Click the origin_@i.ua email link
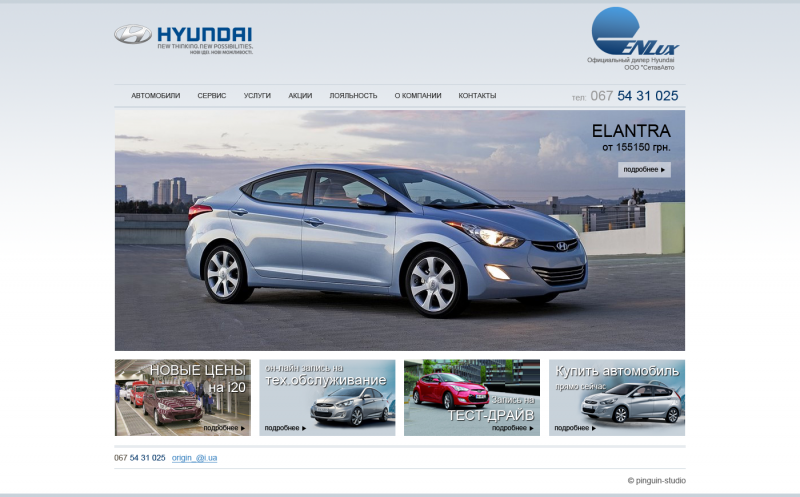800x497 pixels. (194, 458)
